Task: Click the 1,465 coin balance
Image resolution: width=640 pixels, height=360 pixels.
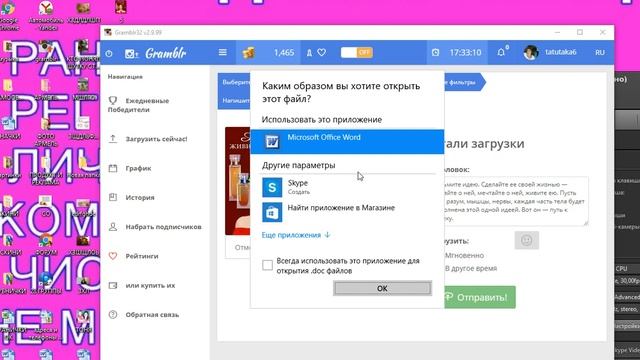Action: click(x=284, y=53)
